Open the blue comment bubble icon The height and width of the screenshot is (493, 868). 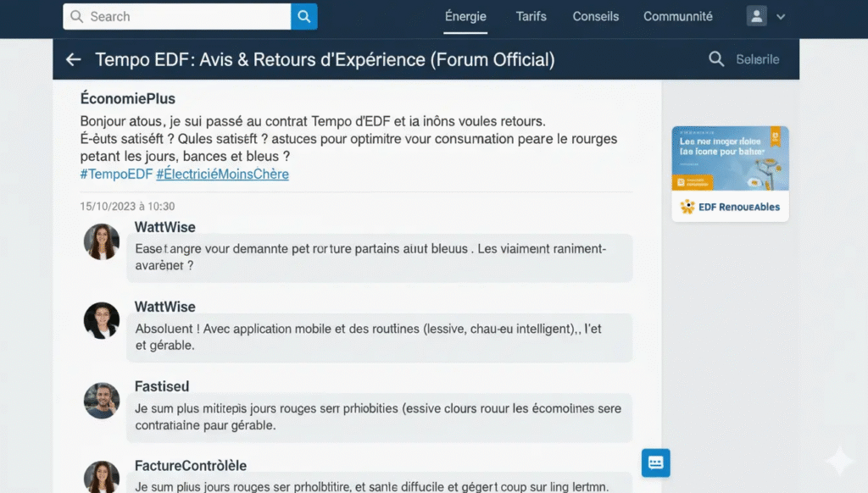[x=655, y=463]
